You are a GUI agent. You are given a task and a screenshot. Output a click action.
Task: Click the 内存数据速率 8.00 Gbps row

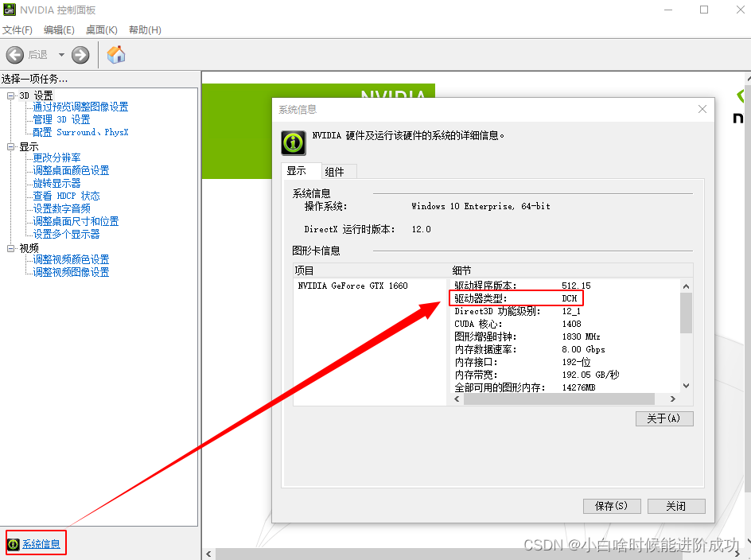530,349
